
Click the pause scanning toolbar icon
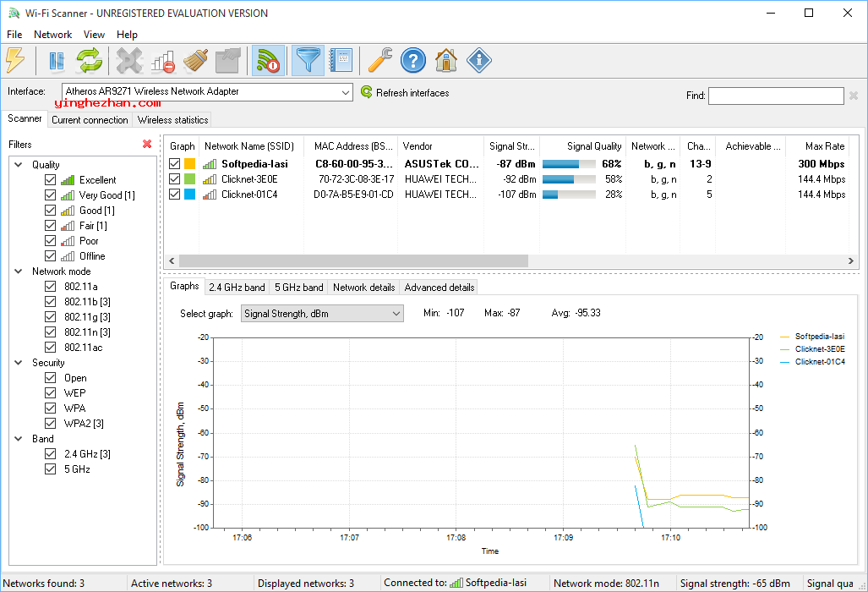[x=57, y=60]
